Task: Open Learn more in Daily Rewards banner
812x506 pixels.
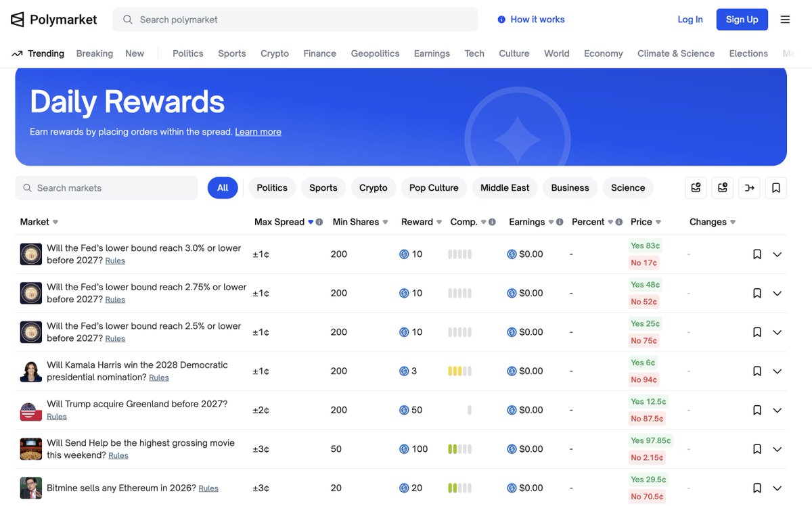Action: (258, 132)
